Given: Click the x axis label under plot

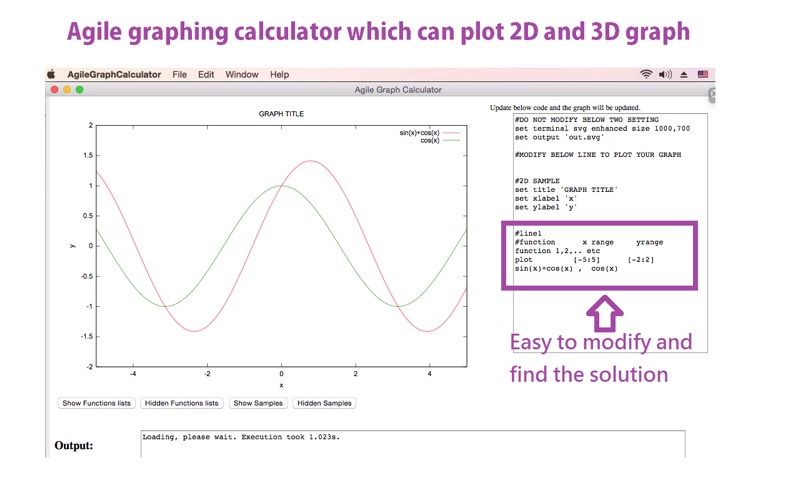Looking at the screenshot, I should click(x=281, y=385).
